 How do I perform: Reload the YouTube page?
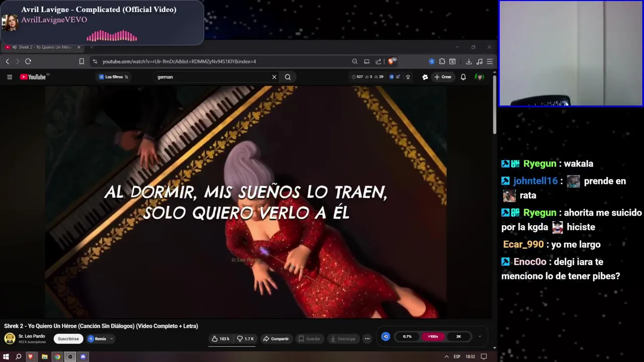(x=28, y=61)
